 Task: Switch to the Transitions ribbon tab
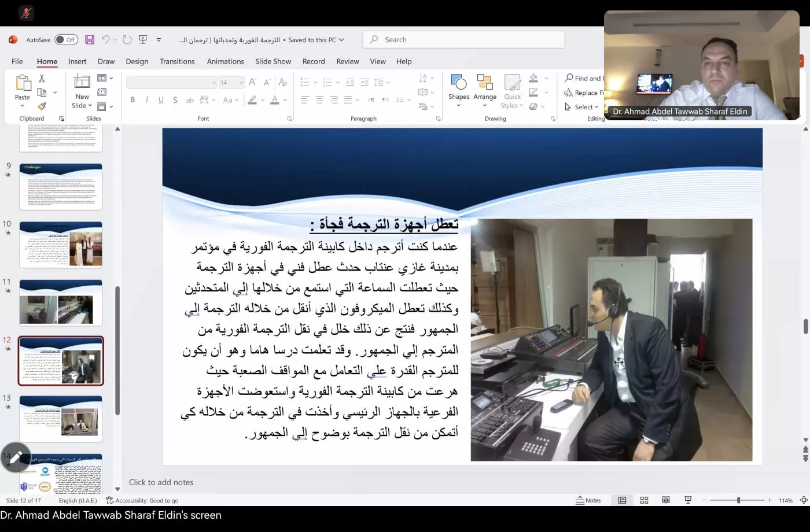(177, 61)
